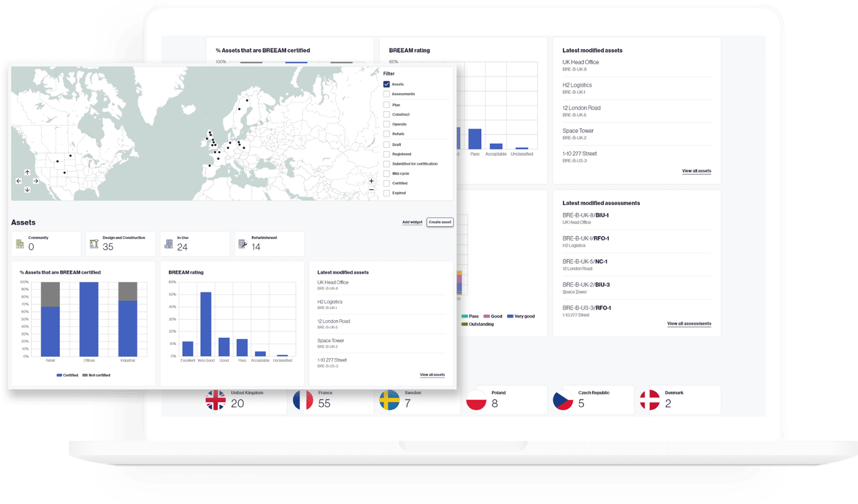The image size is (858, 504).
Task: Tick the Mid-cycle filter checkbox
Action: pyautogui.click(x=387, y=173)
